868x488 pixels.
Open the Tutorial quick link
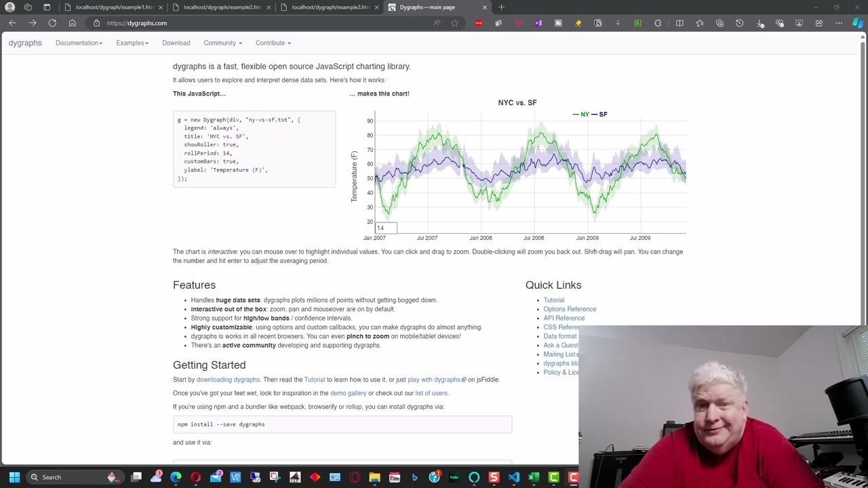tap(553, 300)
